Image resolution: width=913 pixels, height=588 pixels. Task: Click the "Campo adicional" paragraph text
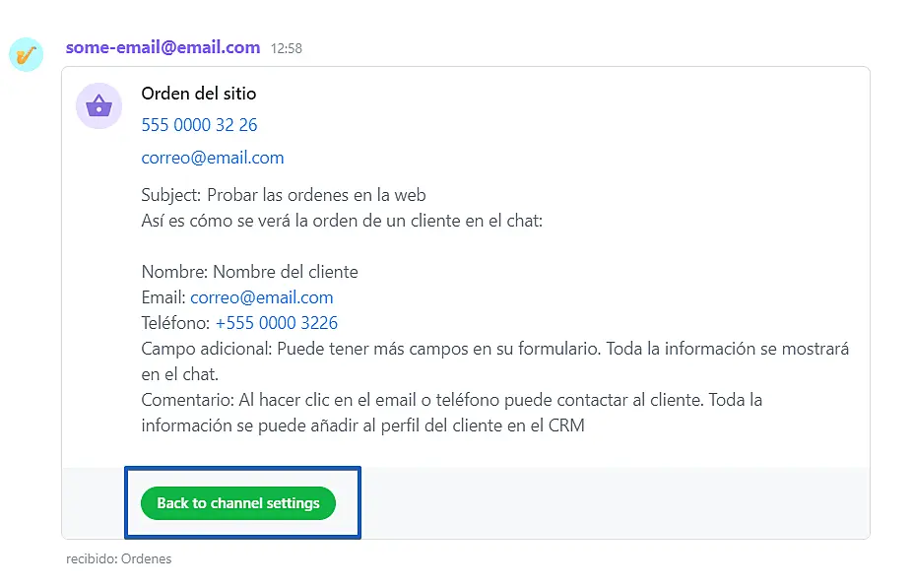point(495,361)
